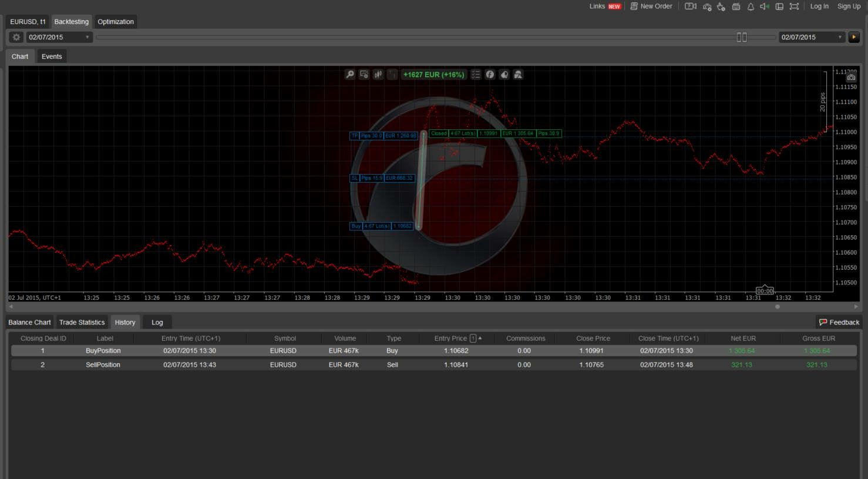
Task: Click the chart horizontal scrollbar thumb
Action: click(x=778, y=306)
